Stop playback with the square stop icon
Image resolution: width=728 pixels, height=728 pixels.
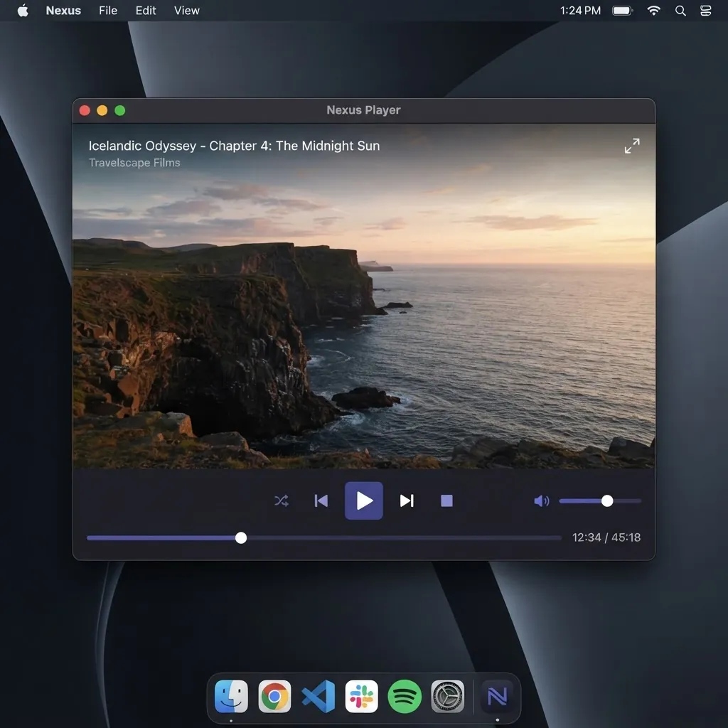click(x=446, y=500)
